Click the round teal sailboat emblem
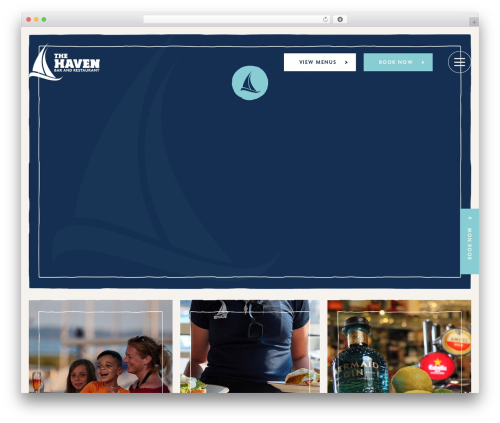Screen dimensions: 500x423 coord(250,83)
